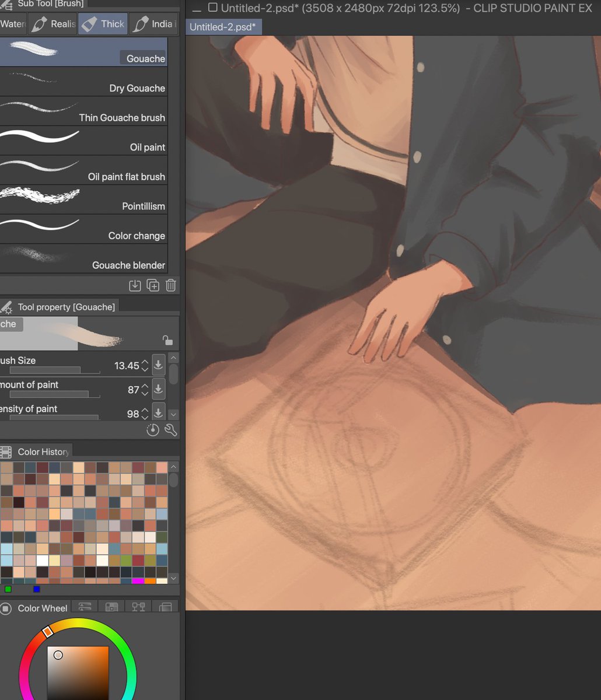
Task: Open Amount of paint dynamics settings button
Action: click(x=158, y=389)
